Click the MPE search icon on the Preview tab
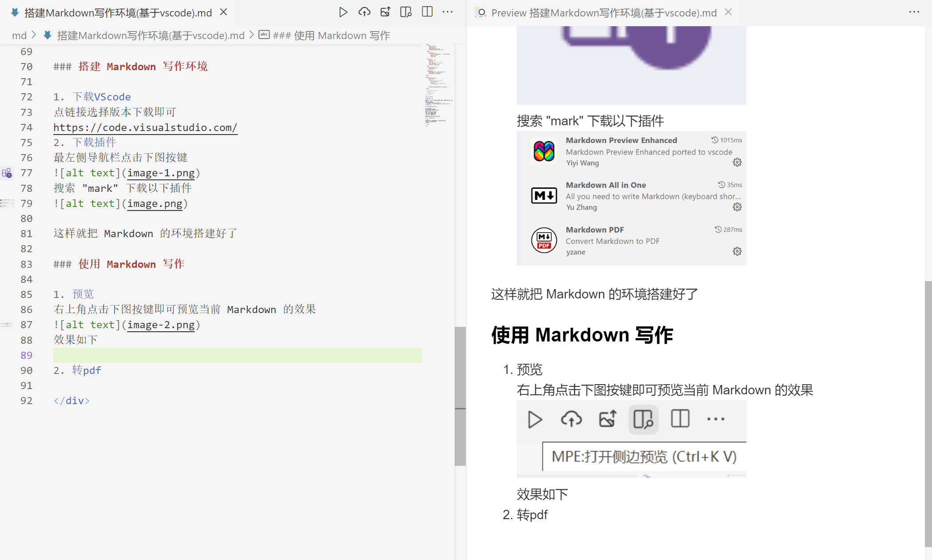The width and height of the screenshot is (932, 560). click(x=480, y=13)
